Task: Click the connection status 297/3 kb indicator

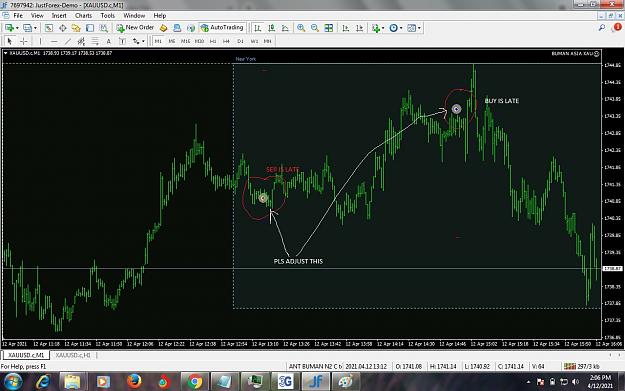Action: point(582,366)
